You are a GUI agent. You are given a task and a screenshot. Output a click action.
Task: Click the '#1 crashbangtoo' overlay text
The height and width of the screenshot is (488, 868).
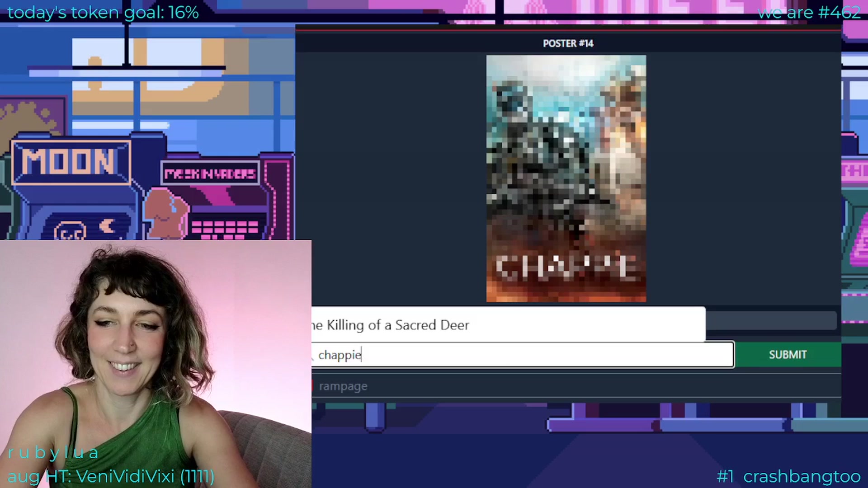point(788,476)
